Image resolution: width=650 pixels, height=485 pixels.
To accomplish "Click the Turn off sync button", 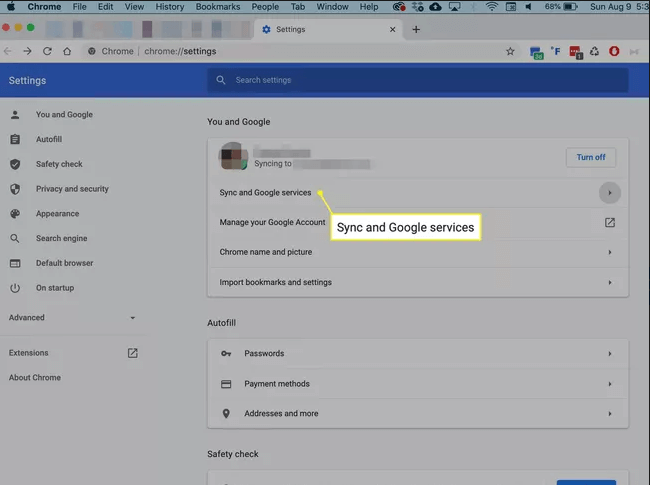I will point(591,157).
